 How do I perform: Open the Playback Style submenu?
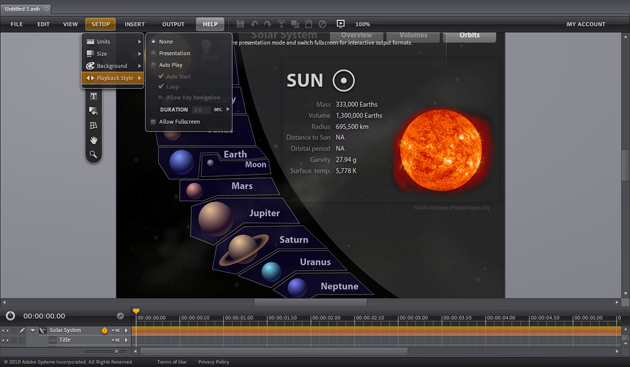[x=112, y=78]
